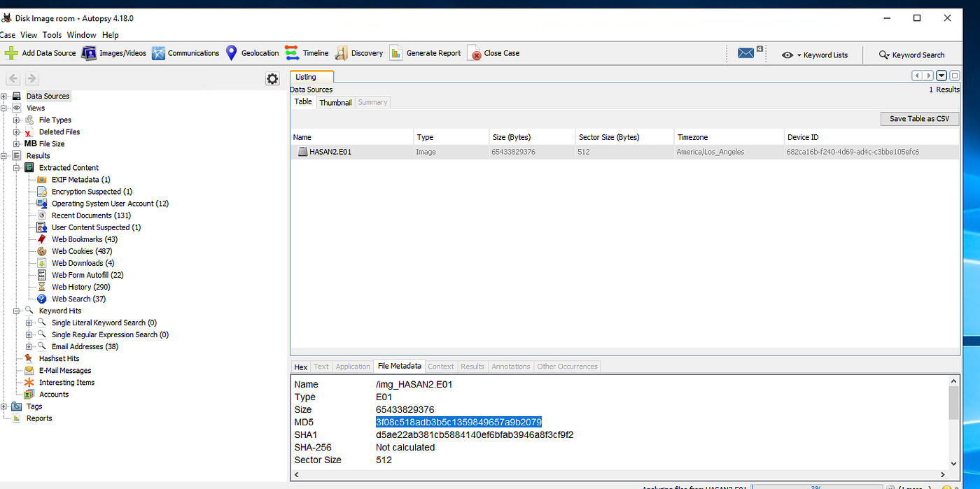Image resolution: width=980 pixels, height=489 pixels.
Task: Open the Timeline tool
Action: tap(306, 53)
